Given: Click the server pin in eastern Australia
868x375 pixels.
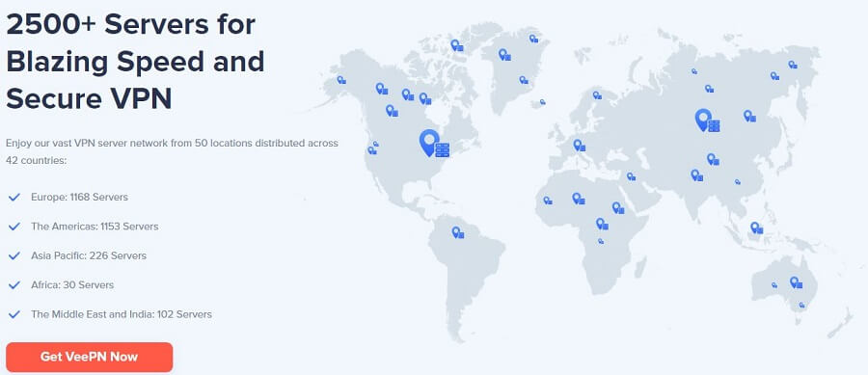Looking at the screenshot, I should pos(797,282).
